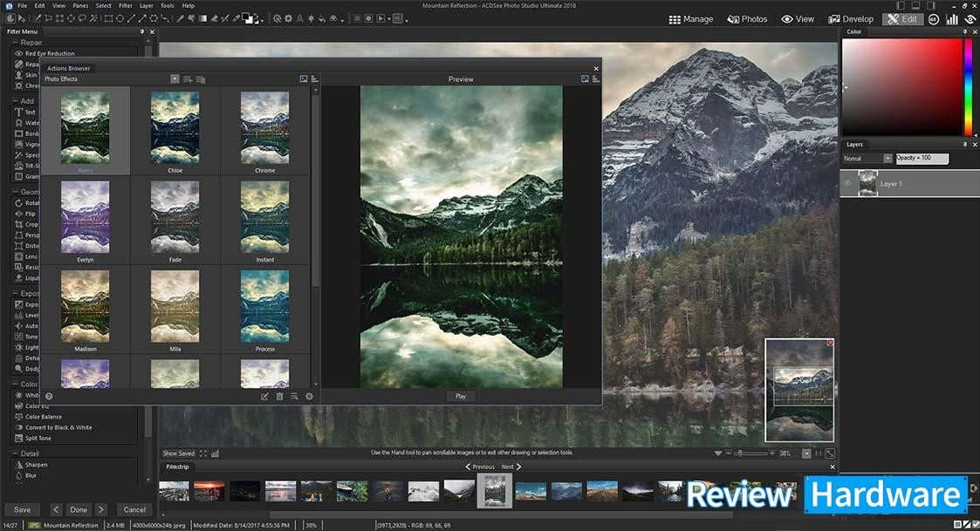The image size is (980, 531).
Task: Pick the Arrow drawing tool
Action: coord(142,18)
